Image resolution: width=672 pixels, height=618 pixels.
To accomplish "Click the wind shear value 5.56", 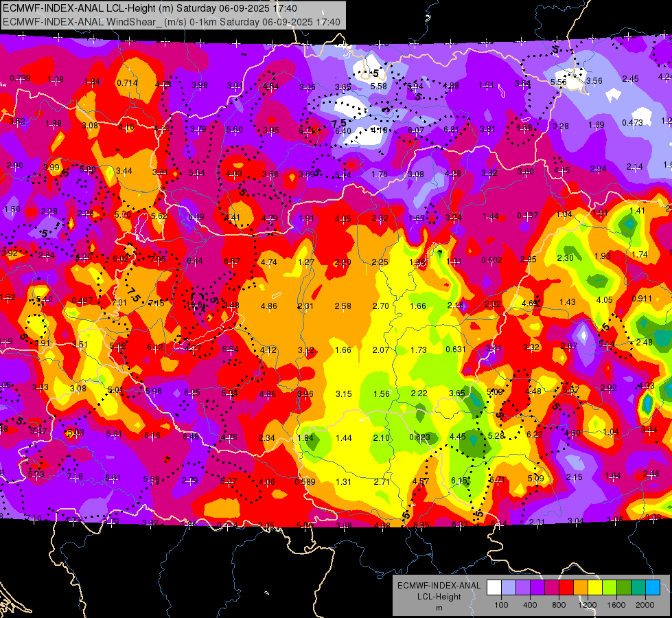I will pyautogui.click(x=559, y=82).
